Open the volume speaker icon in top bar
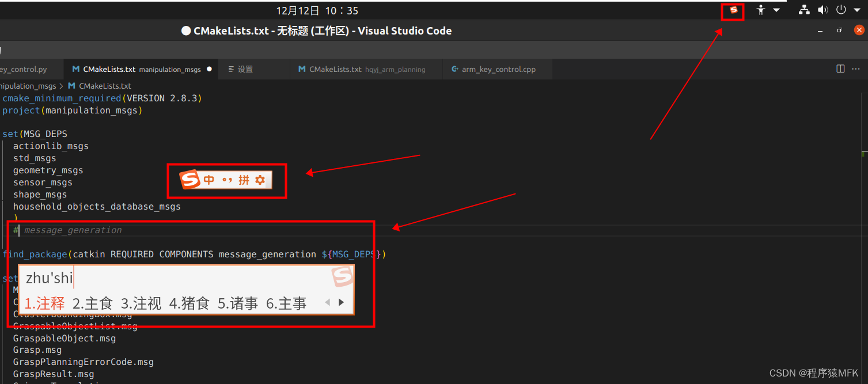The image size is (868, 384). pos(822,10)
